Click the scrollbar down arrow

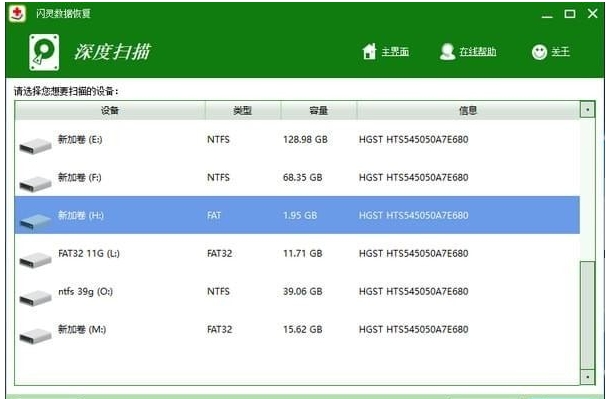tap(587, 376)
